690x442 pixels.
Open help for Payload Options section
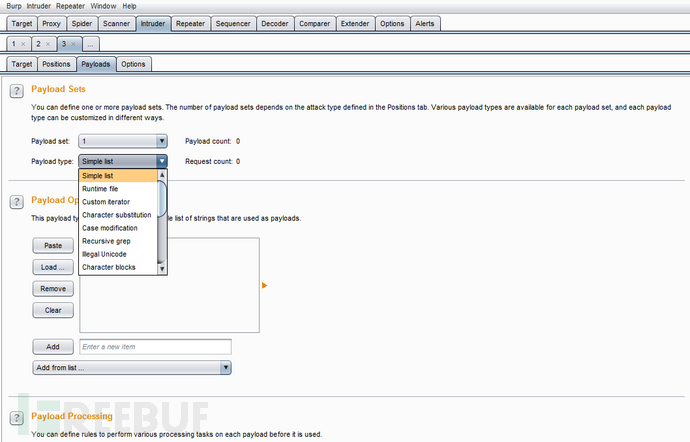tap(16, 202)
